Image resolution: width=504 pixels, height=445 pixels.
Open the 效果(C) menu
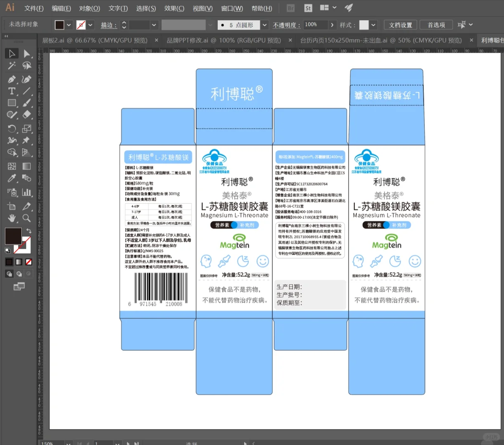(174, 8)
